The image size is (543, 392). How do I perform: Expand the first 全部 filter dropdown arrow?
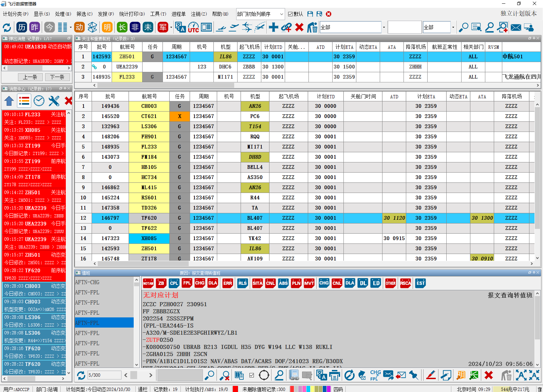(x=384, y=27)
